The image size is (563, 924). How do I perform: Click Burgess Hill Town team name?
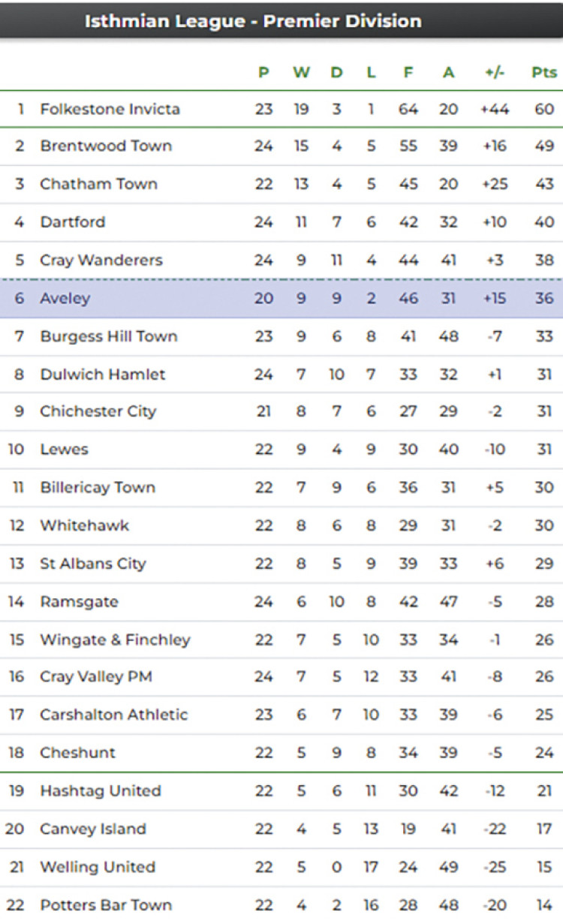click(x=108, y=336)
